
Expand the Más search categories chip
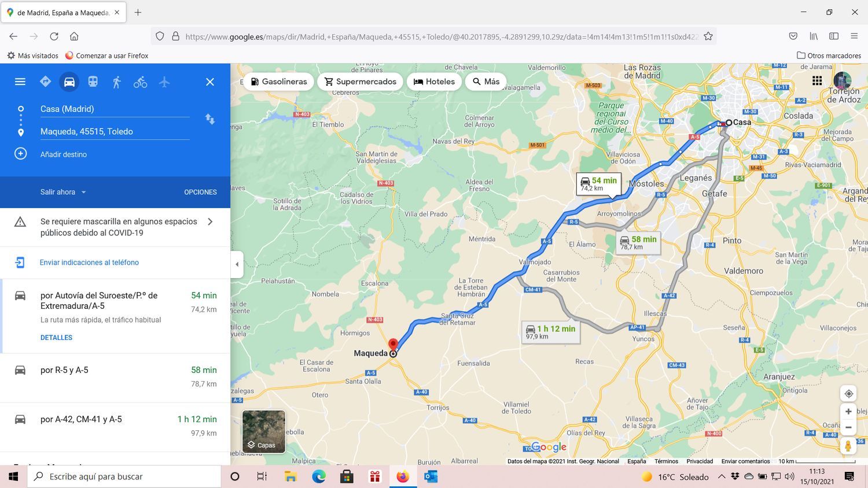(x=486, y=82)
